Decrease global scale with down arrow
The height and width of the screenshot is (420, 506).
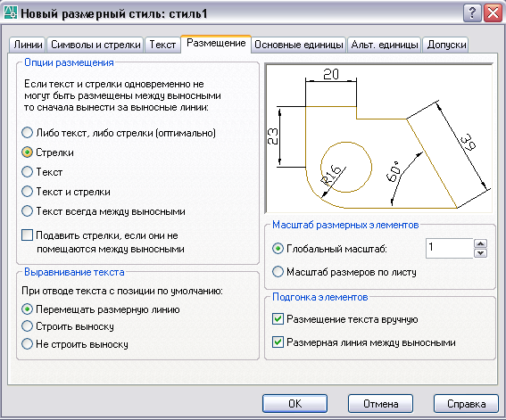480,253
